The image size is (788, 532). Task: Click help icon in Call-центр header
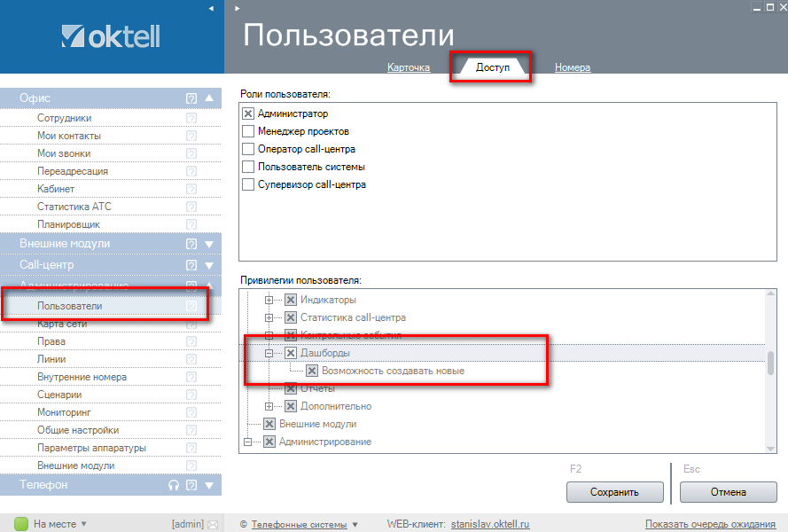191,265
